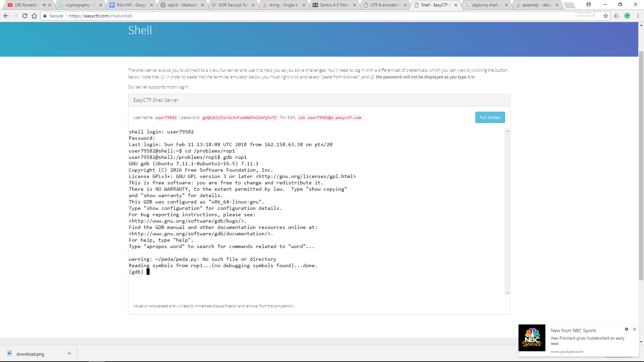Go back with the browser back arrow

[x=6, y=16]
